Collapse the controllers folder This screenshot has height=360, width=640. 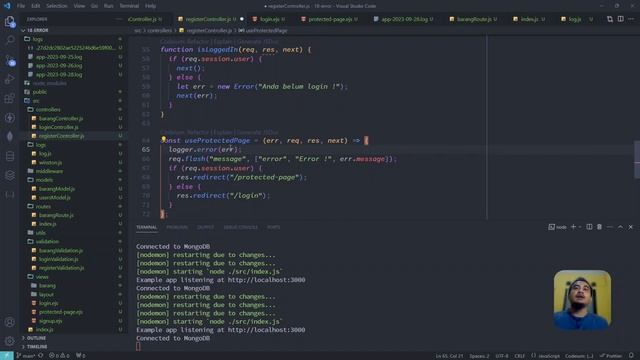point(48,109)
